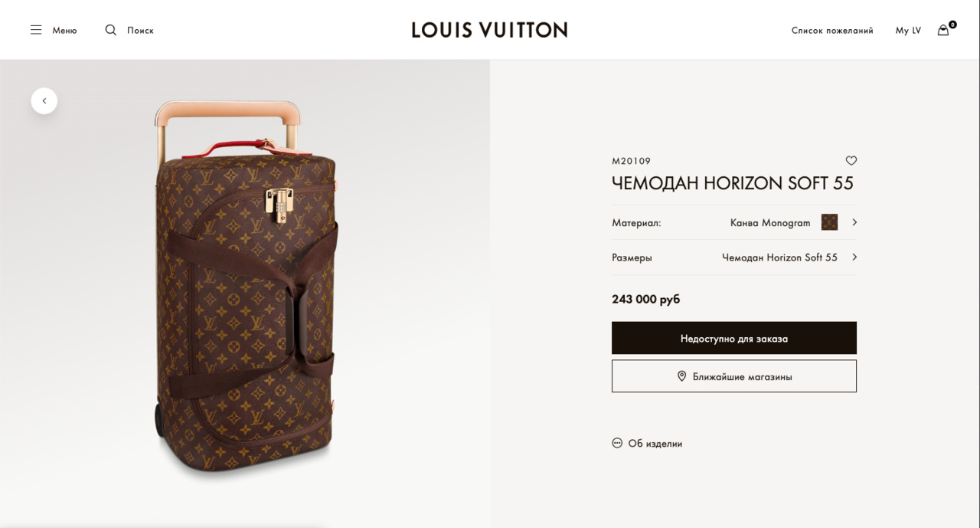The width and height of the screenshot is (980, 528).
Task: Expand the Размеры chevron
Action: coord(854,257)
